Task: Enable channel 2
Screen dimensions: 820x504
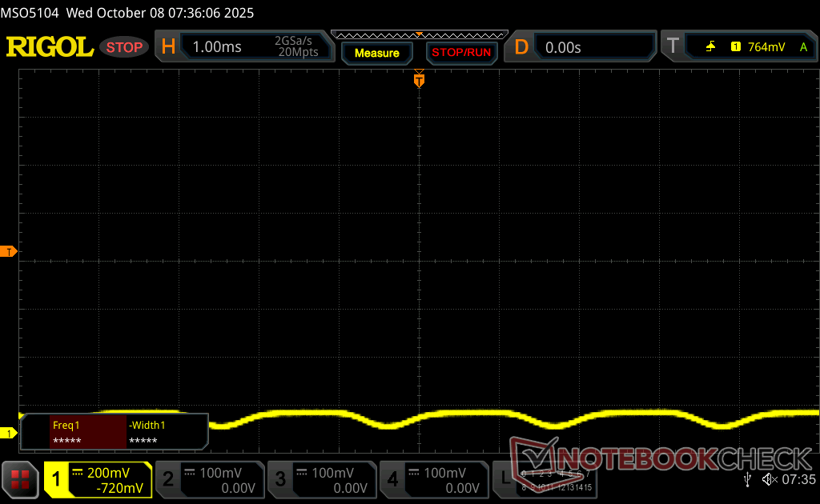Action: (209, 480)
